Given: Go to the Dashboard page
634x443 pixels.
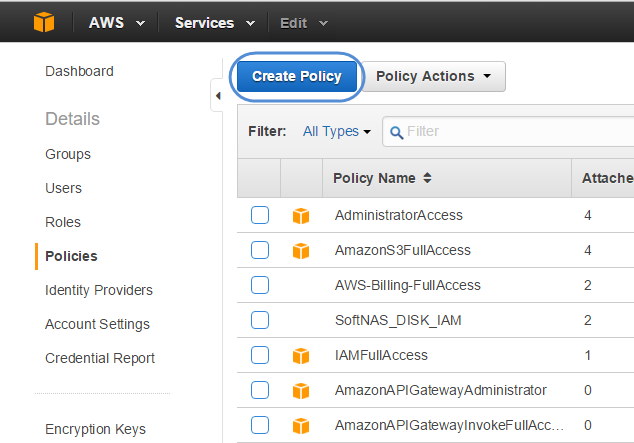Looking at the screenshot, I should point(79,71).
